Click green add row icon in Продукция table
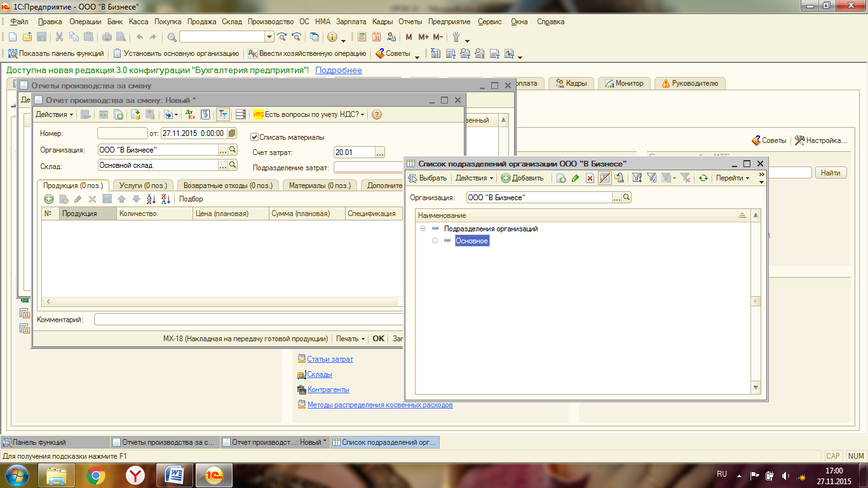Screen dimensions: 868x488 click(x=48, y=199)
